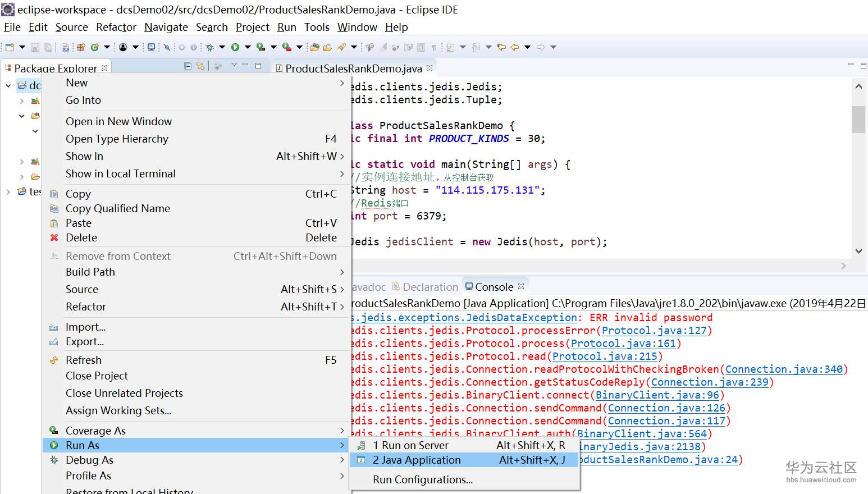The image size is (868, 494).
Task: Click the New Java Class icon
Action: click(x=95, y=47)
